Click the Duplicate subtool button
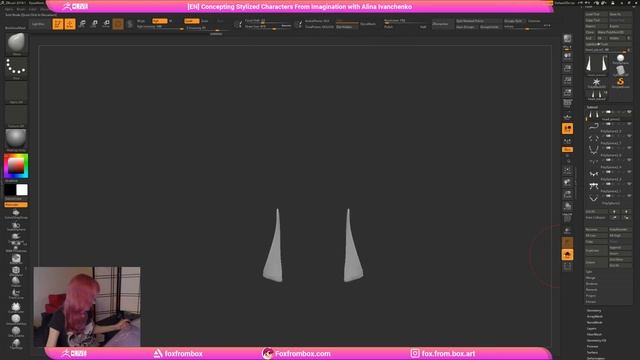The image size is (640, 360). click(x=596, y=251)
